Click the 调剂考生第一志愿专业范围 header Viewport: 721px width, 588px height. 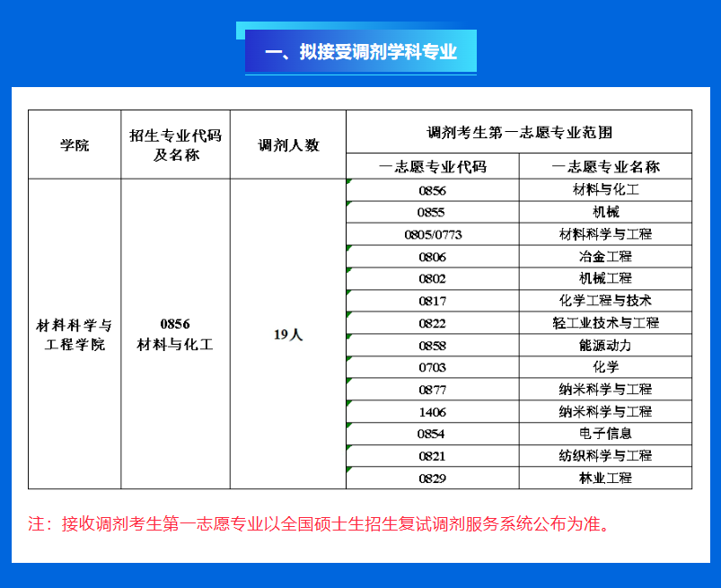(x=519, y=132)
